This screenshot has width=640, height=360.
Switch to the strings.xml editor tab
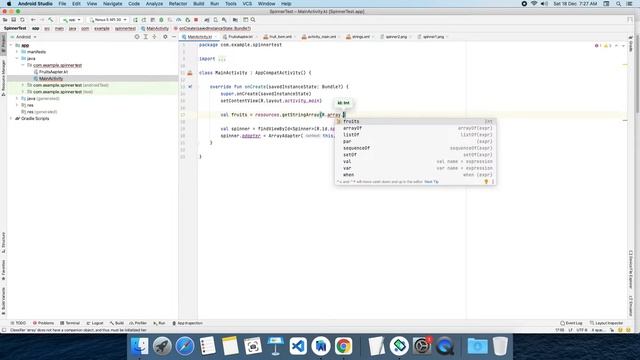tap(360, 37)
